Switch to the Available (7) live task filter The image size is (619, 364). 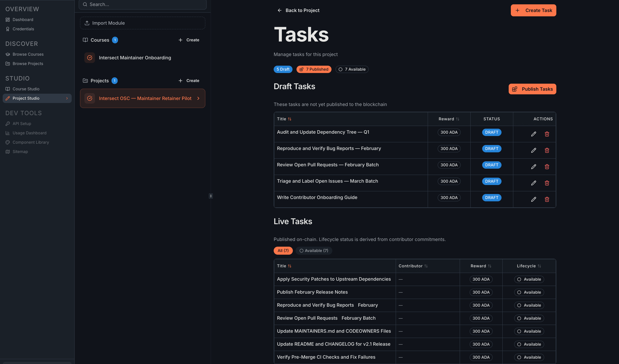coord(314,250)
